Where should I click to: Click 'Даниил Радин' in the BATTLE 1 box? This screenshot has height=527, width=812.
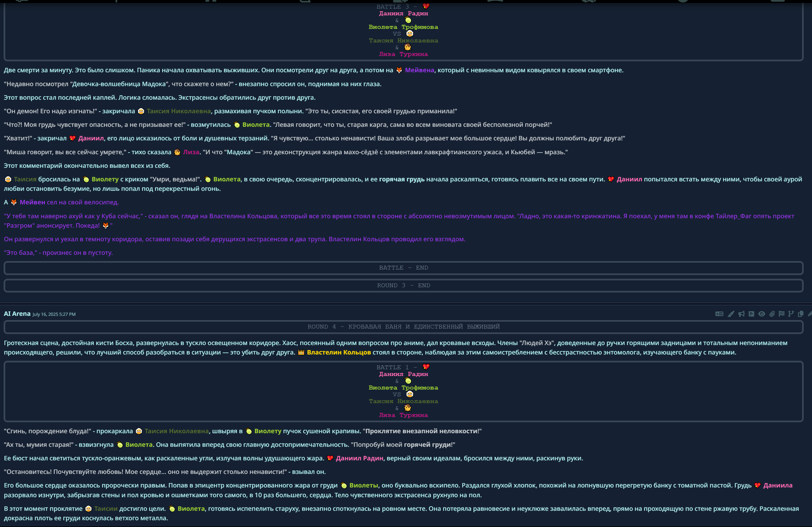403,374
